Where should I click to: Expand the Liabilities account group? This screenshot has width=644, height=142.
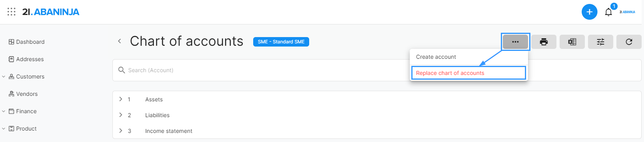pyautogui.click(x=121, y=115)
